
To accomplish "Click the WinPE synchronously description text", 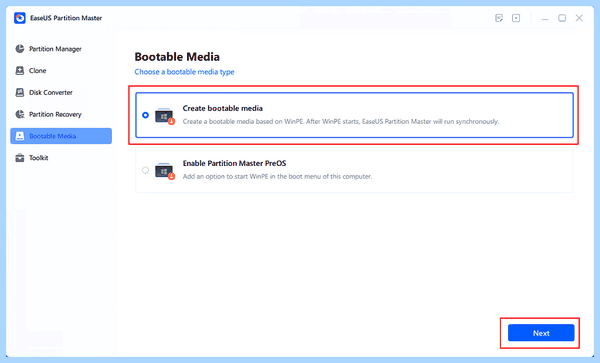I will (x=341, y=122).
